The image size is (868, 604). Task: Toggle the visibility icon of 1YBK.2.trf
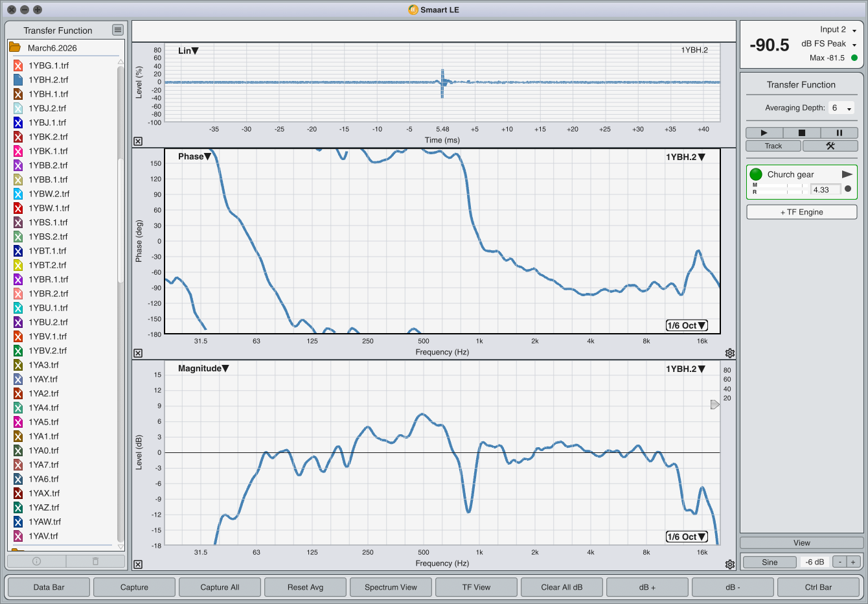pos(18,137)
